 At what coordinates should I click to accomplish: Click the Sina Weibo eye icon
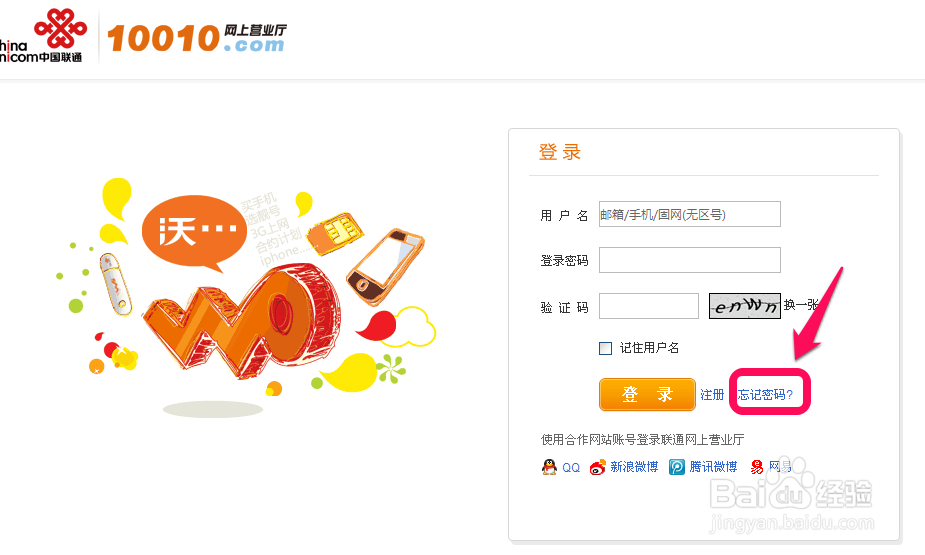(x=598, y=468)
